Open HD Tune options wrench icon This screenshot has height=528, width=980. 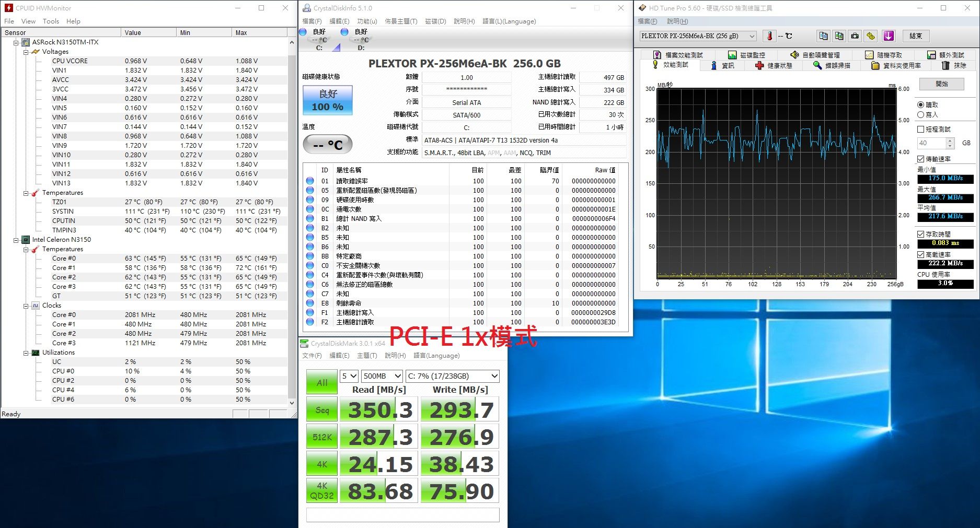[x=870, y=36]
